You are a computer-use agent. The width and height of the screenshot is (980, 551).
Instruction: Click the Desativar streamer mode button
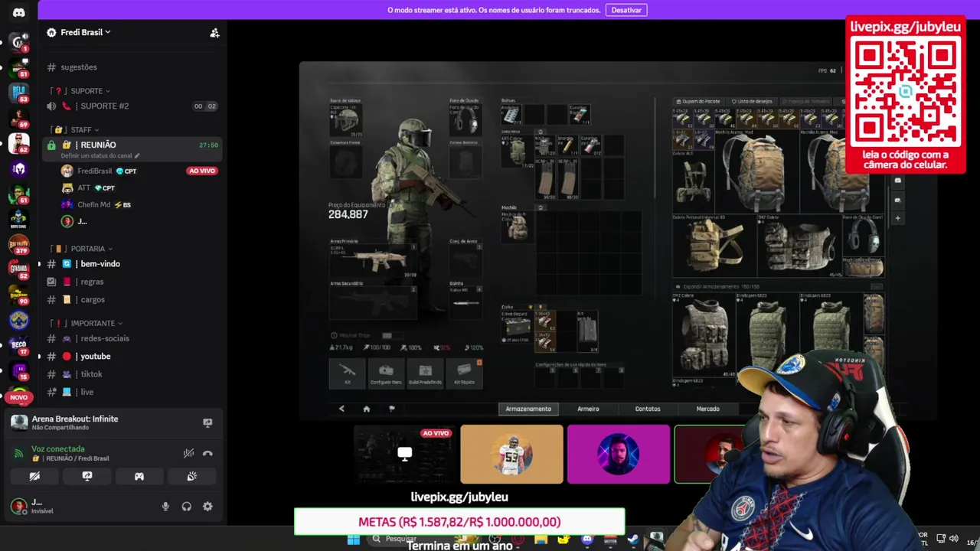click(626, 10)
